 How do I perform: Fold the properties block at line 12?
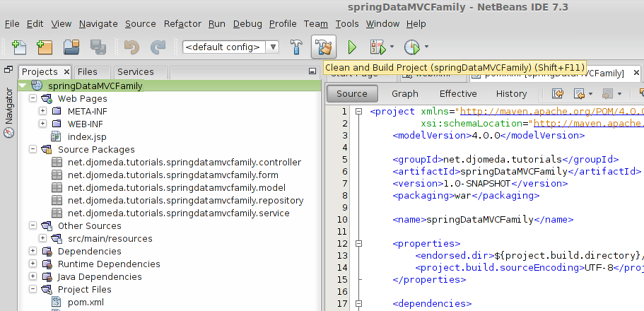(358, 244)
